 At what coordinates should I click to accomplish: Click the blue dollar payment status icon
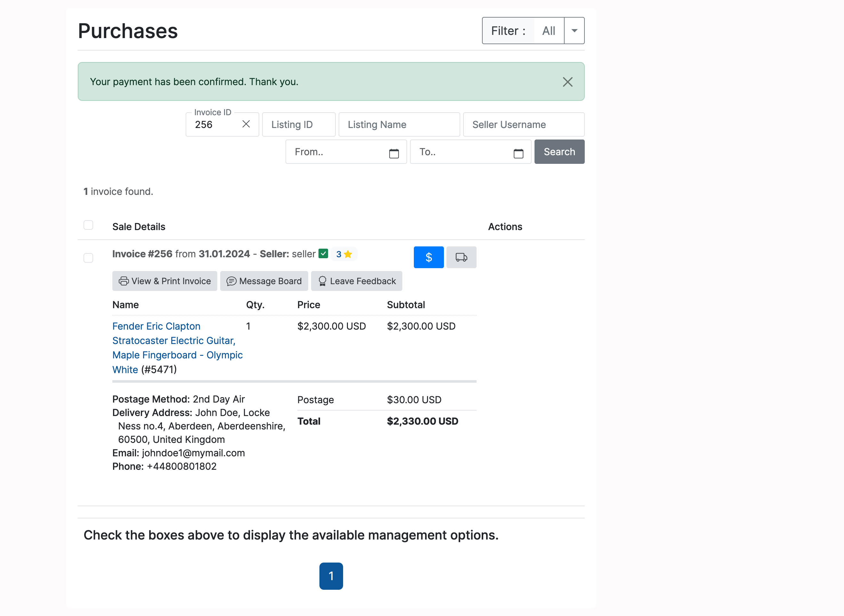tap(429, 257)
